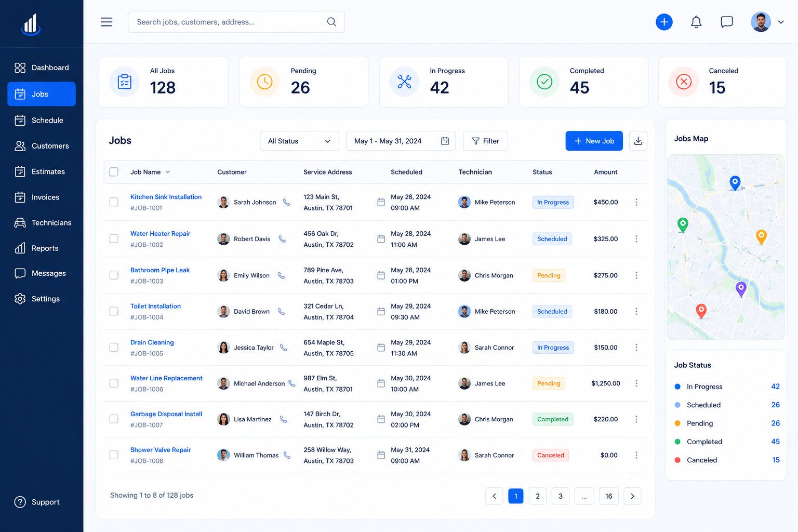Expand the All Status dropdown

pyautogui.click(x=299, y=141)
